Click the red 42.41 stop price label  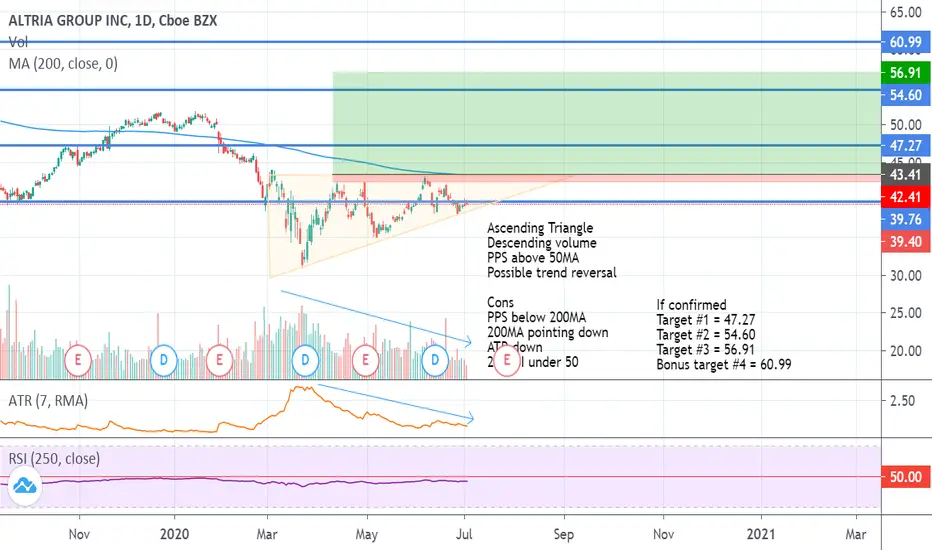(x=905, y=197)
